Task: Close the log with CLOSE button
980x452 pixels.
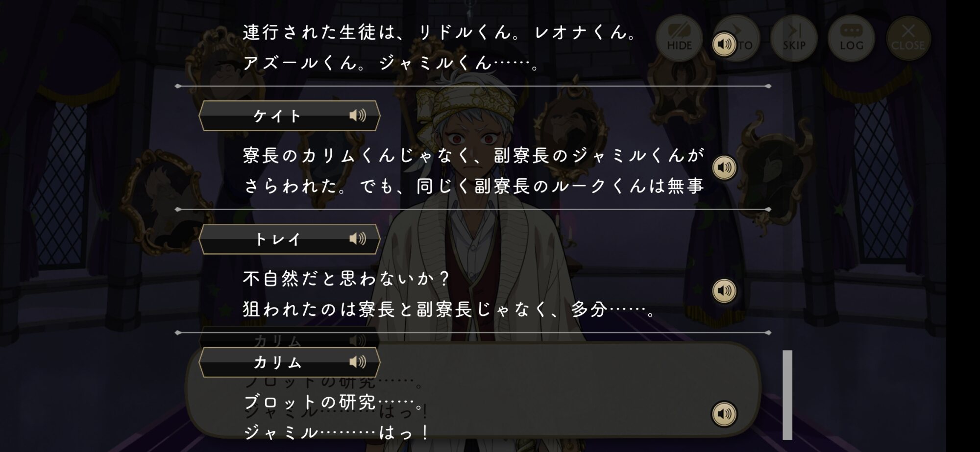Action: click(908, 38)
